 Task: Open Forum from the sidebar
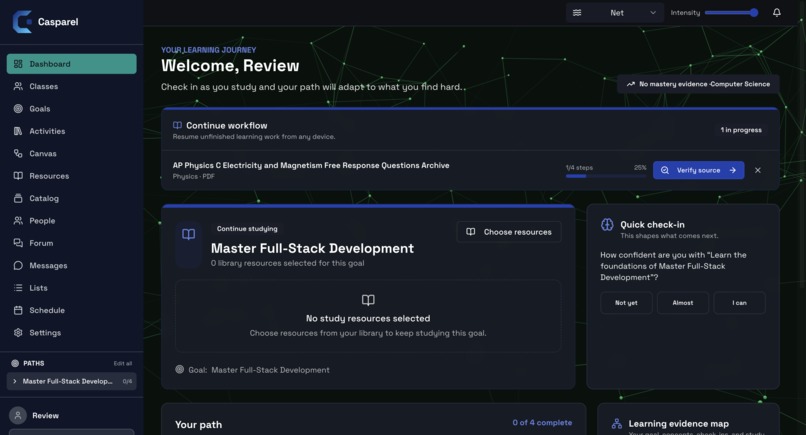click(71, 243)
